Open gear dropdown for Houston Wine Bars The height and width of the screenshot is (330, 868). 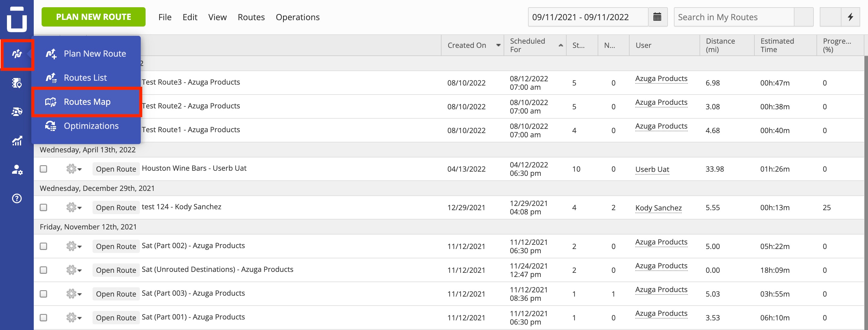tap(74, 169)
